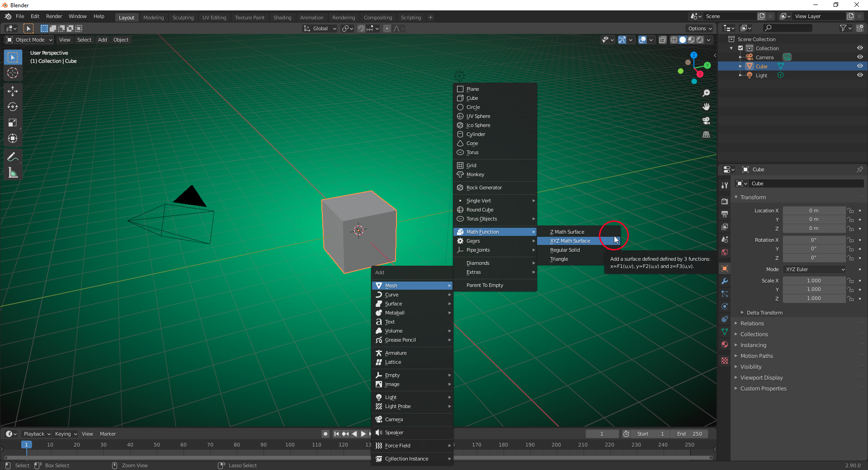868x470 pixels.
Task: Open the Render menu in the top bar
Action: (54, 16)
